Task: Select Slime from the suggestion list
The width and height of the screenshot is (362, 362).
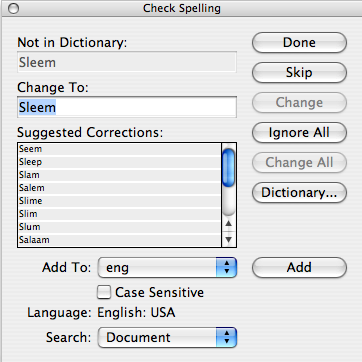Action: click(x=119, y=201)
